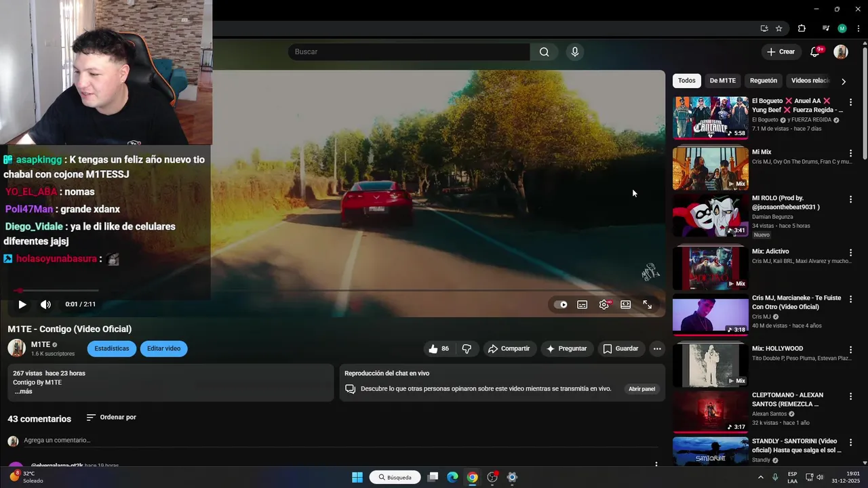Show more filter chips with right arrow
The height and width of the screenshot is (488, 868).
point(844,81)
